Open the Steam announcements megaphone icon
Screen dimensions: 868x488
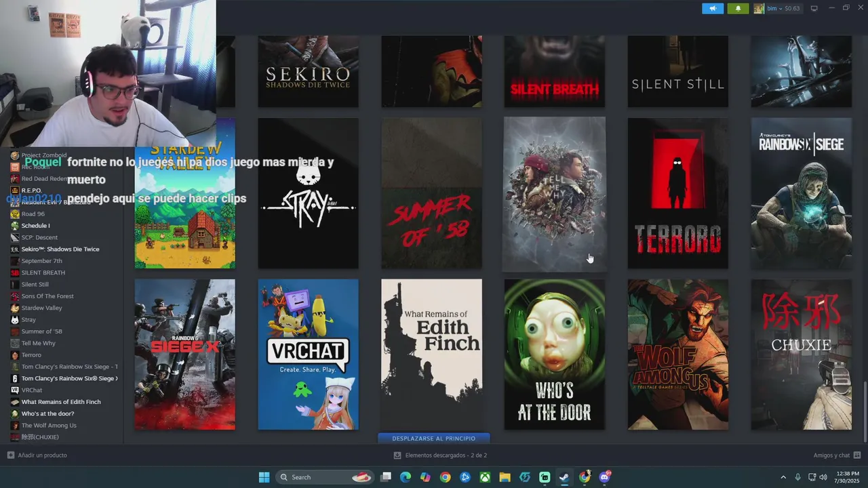click(713, 8)
